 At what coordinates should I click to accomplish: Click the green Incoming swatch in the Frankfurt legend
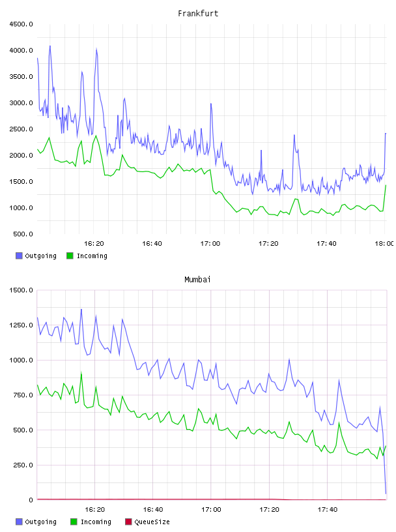tap(70, 256)
